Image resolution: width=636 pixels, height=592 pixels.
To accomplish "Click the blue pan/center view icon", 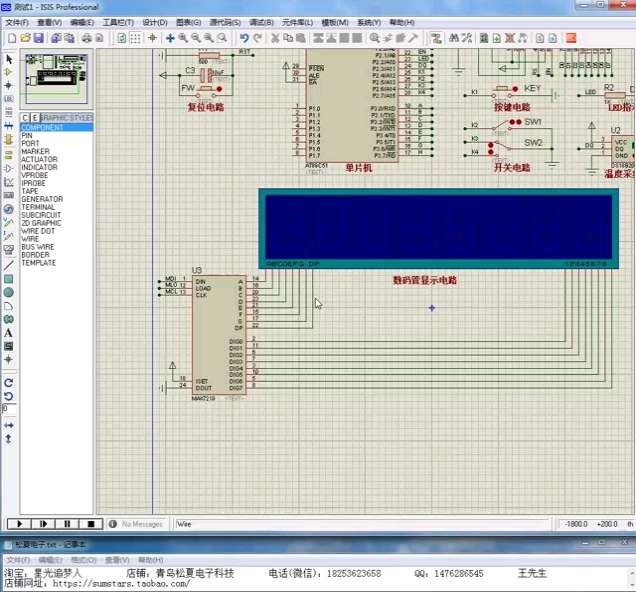I will tap(170, 38).
